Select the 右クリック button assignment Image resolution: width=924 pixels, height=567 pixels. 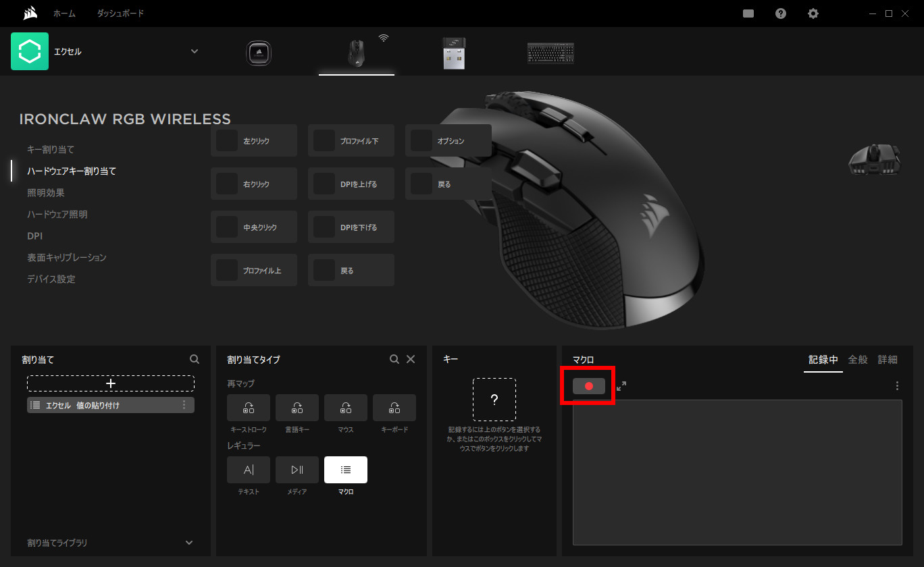pos(254,184)
